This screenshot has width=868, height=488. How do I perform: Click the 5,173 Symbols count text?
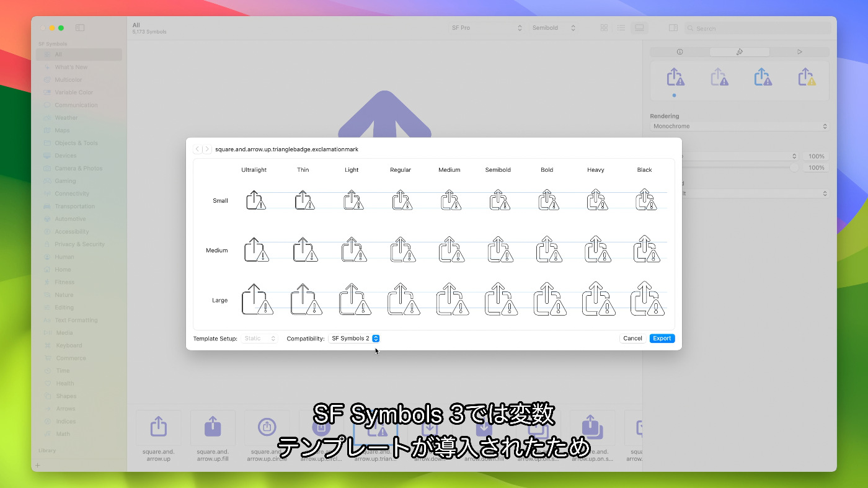point(149,32)
